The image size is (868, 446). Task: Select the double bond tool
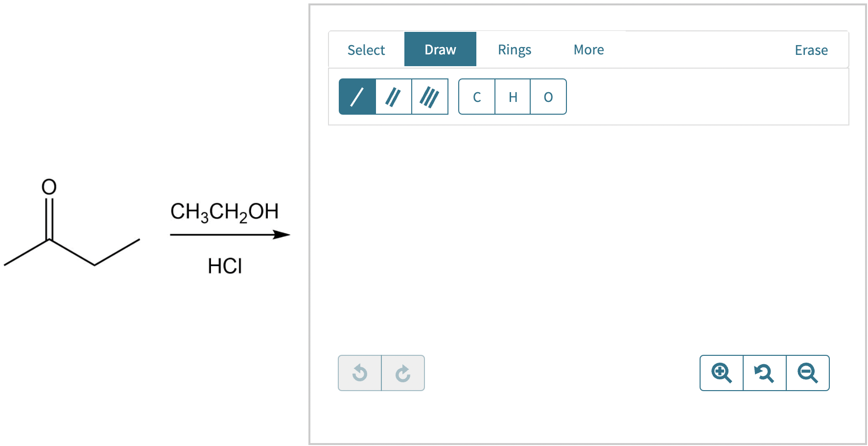393,97
